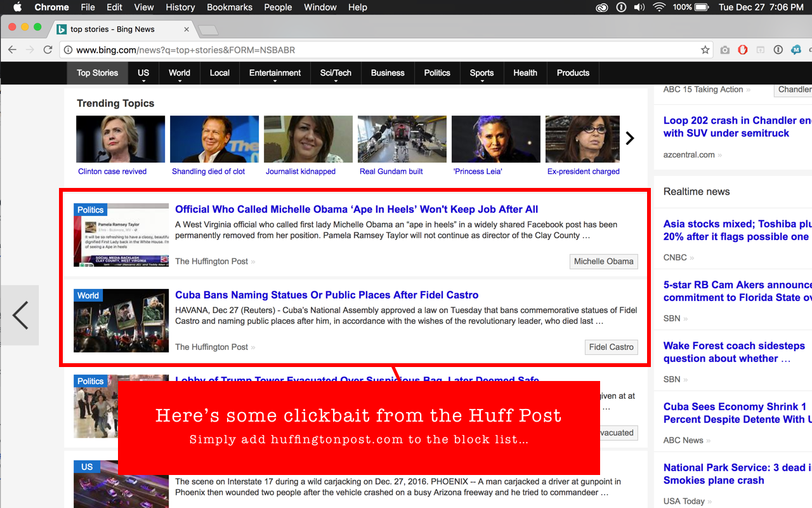Open Asia stocks mixed Toshiba headline
The image size is (812, 508).
[738, 230]
